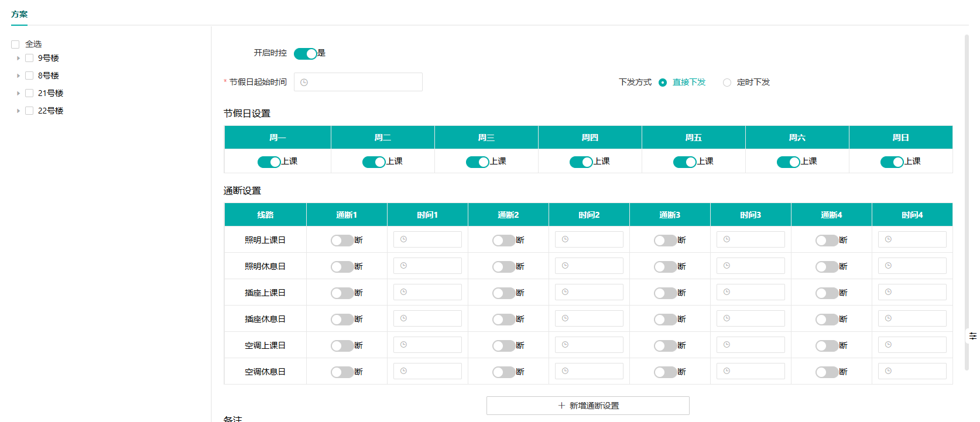
Task: Turn off 周三 上课 switch
Action: coord(477,162)
